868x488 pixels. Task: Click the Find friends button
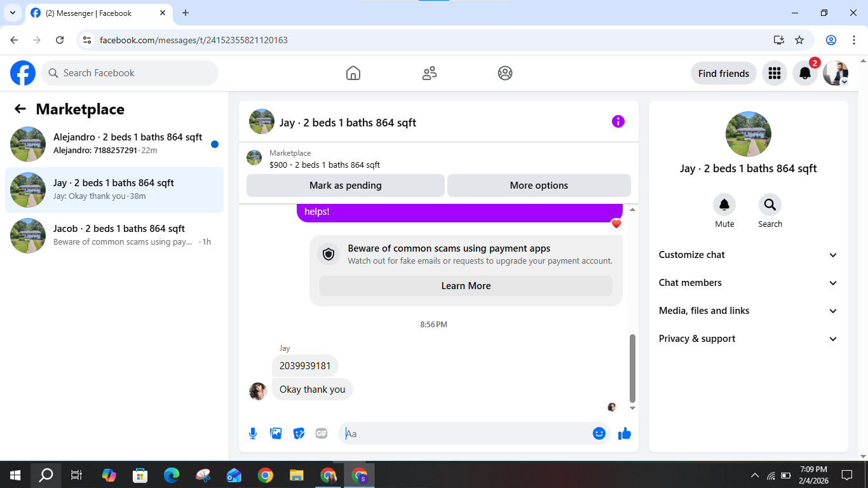[724, 73]
